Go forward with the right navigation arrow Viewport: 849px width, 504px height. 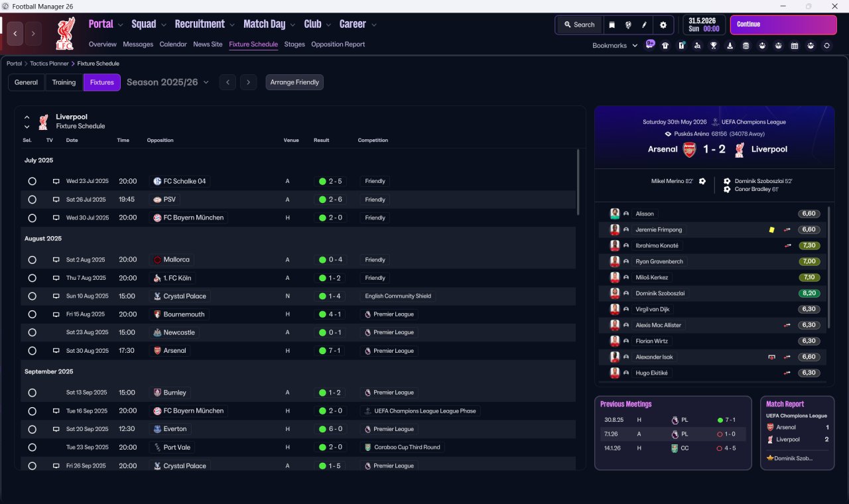point(33,33)
